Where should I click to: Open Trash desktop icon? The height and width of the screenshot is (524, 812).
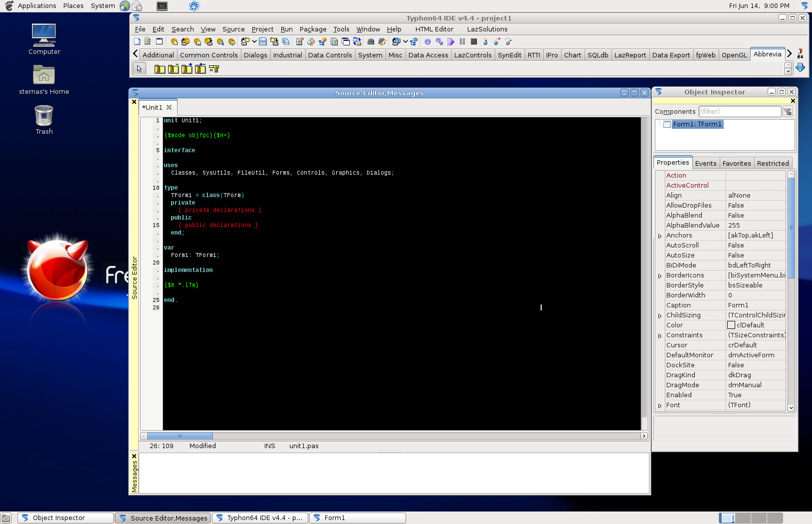pyautogui.click(x=44, y=120)
